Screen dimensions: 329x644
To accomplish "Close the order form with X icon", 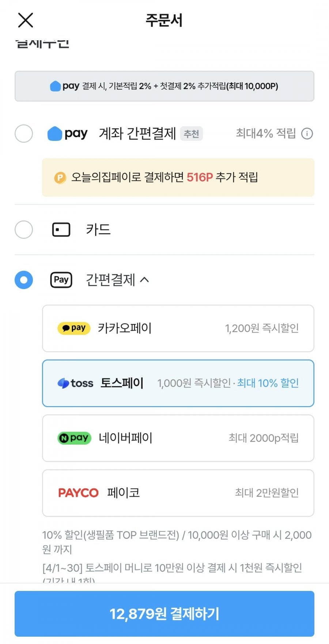I will [x=26, y=20].
